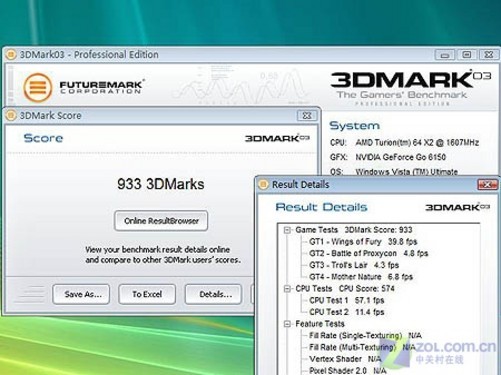
Task: Click the Futuremark orange logo icon
Action: pyautogui.click(x=38, y=87)
